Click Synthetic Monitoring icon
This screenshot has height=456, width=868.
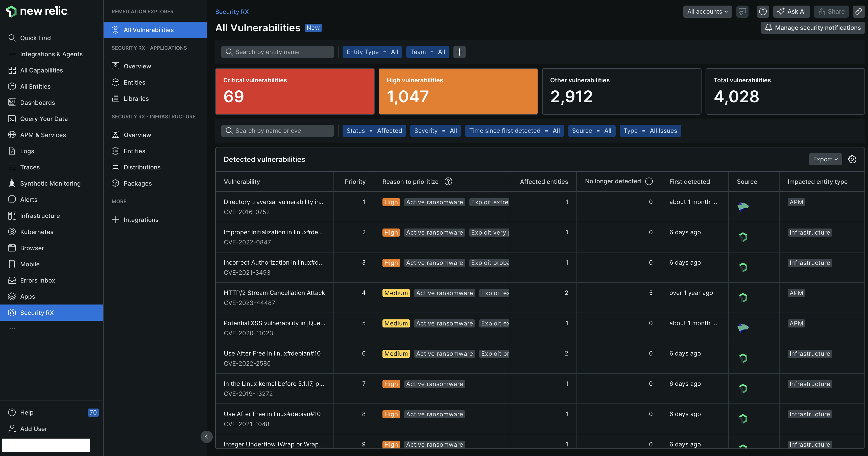(x=12, y=183)
